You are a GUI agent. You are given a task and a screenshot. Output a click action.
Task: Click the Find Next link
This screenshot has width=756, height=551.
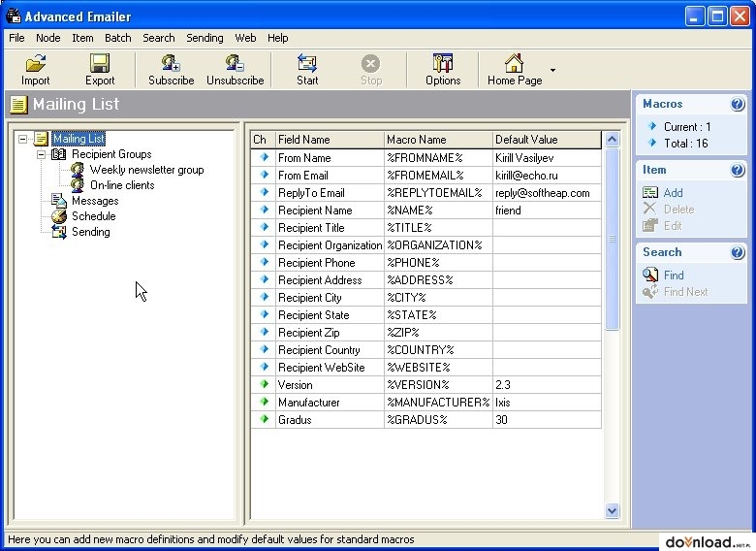[685, 291]
